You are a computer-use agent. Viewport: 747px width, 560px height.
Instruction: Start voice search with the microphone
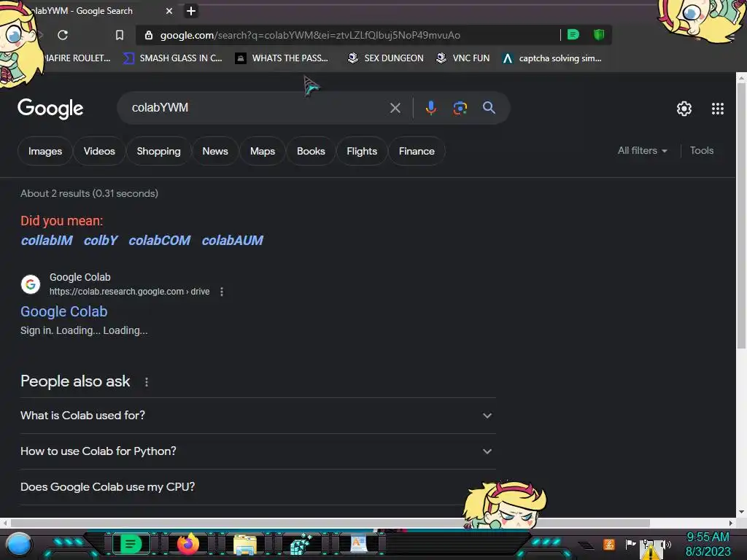[430, 108]
